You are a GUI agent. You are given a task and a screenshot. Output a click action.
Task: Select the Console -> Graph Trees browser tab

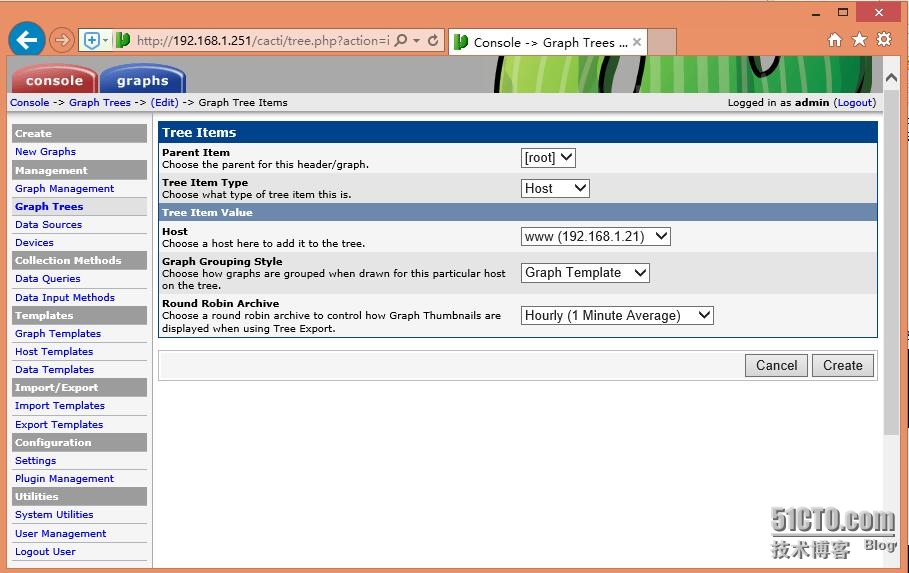(548, 42)
